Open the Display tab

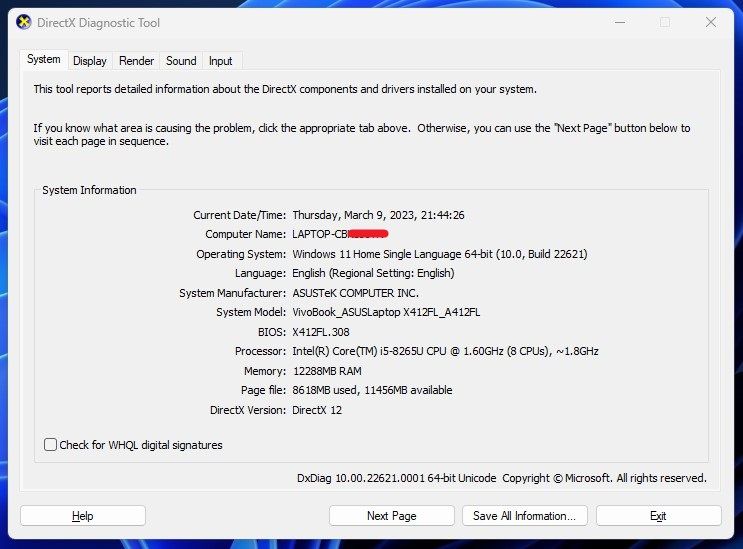click(x=90, y=61)
